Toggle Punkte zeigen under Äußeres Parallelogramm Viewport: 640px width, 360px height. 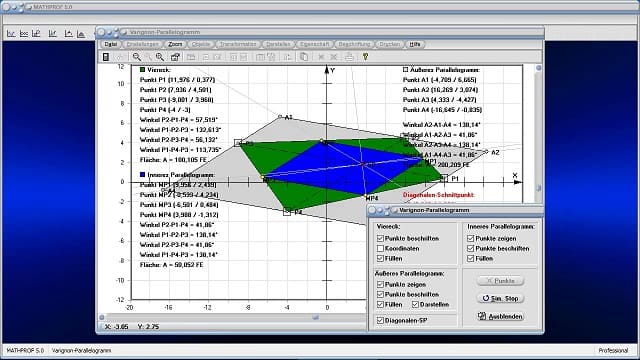[380, 284]
